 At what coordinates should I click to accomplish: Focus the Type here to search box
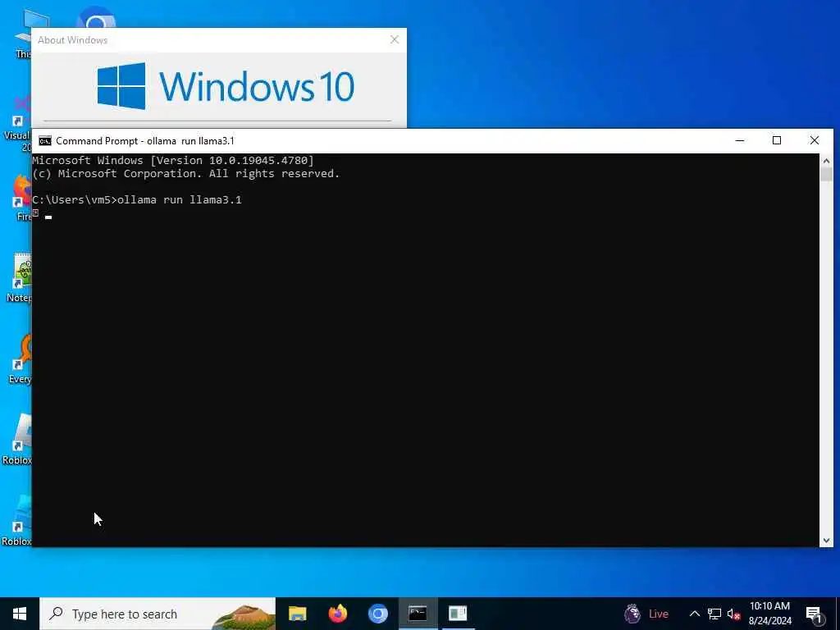coord(157,614)
